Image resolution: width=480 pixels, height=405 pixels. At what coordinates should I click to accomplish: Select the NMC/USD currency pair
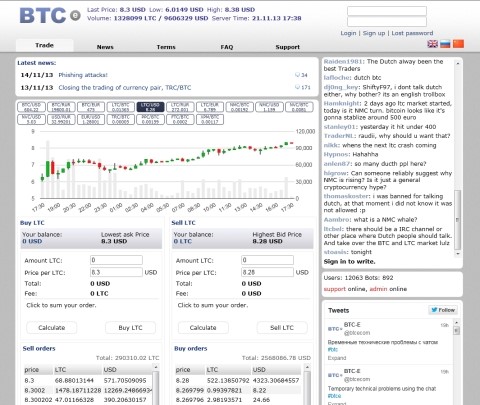[269, 107]
